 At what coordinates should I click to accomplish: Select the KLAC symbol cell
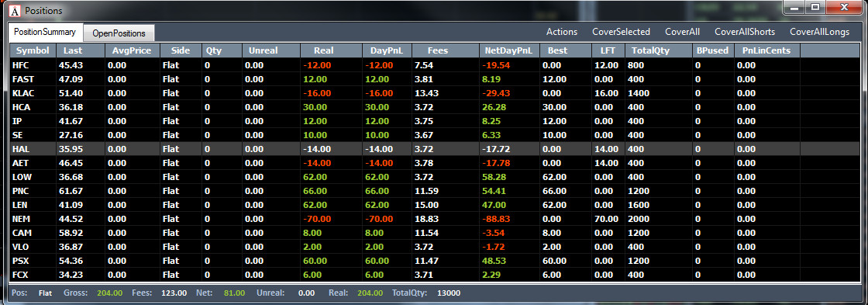(33, 93)
